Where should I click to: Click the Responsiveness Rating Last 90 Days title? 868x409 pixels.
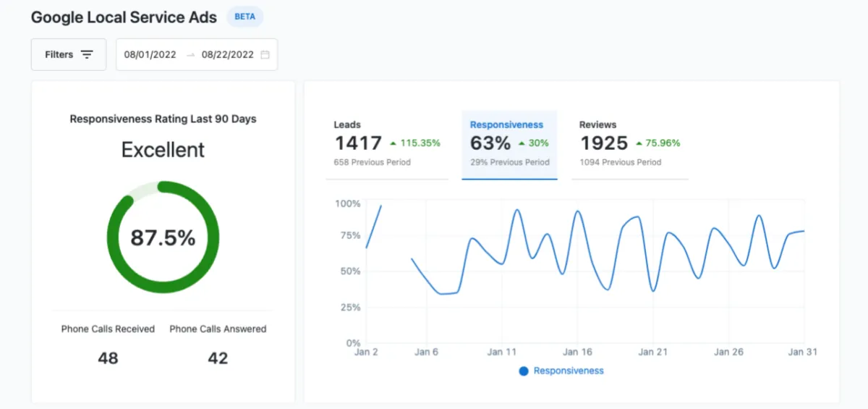click(x=163, y=119)
